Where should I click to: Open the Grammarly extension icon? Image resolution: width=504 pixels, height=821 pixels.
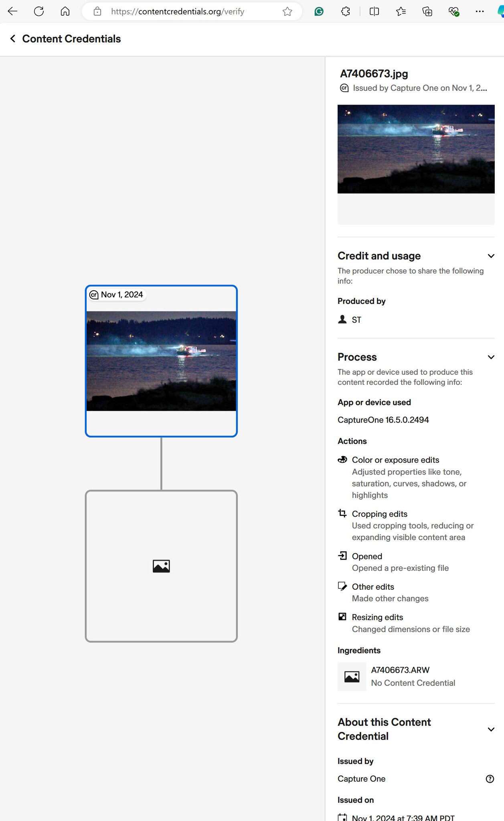point(319,12)
